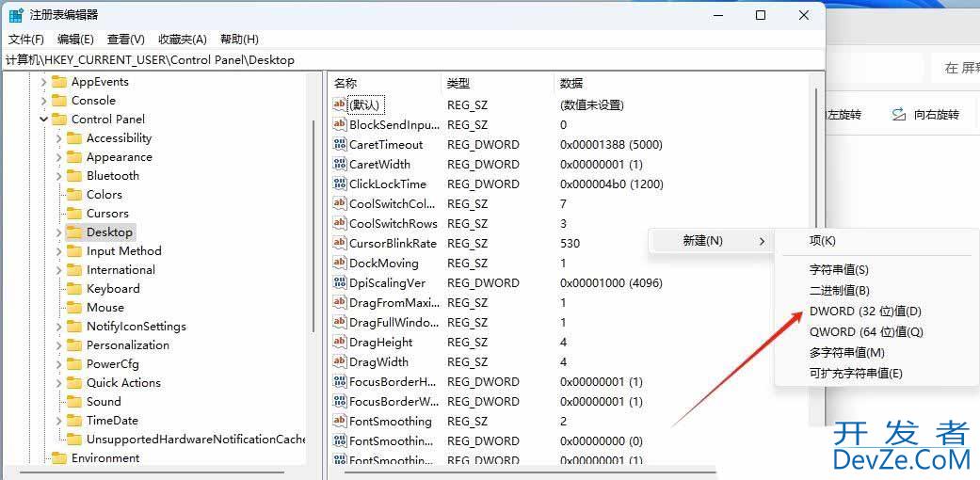Choose 字符串值(S) from new submenu
Image resolution: width=980 pixels, height=480 pixels.
tap(839, 270)
